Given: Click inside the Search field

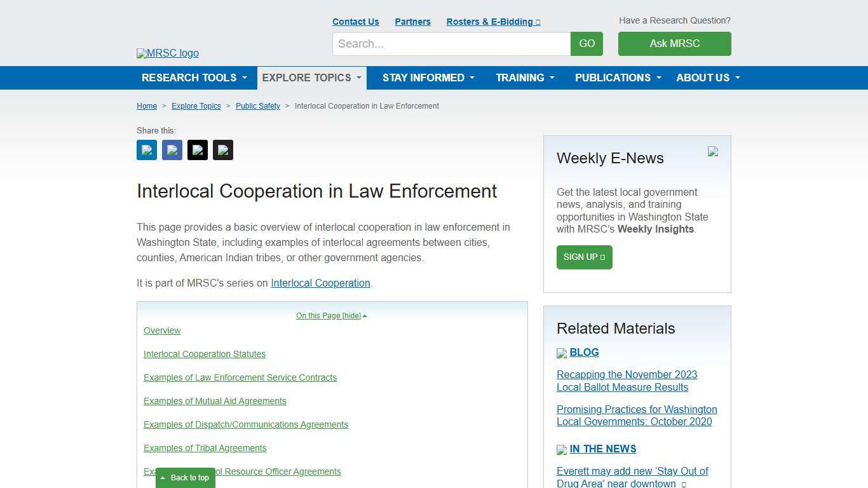Looking at the screenshot, I should pyautogui.click(x=451, y=44).
